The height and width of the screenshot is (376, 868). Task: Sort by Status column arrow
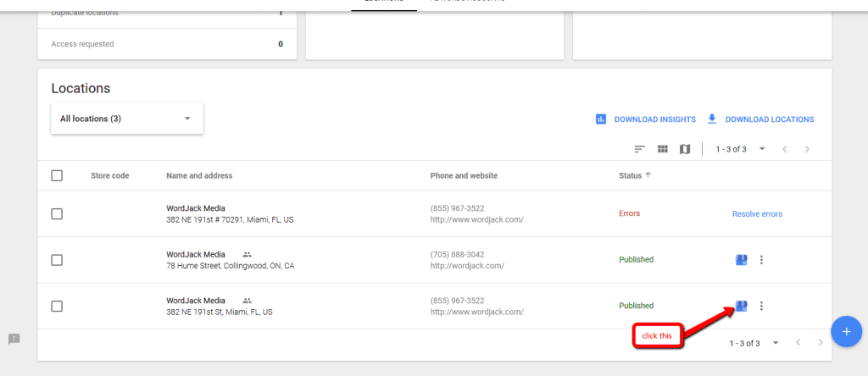(x=648, y=174)
